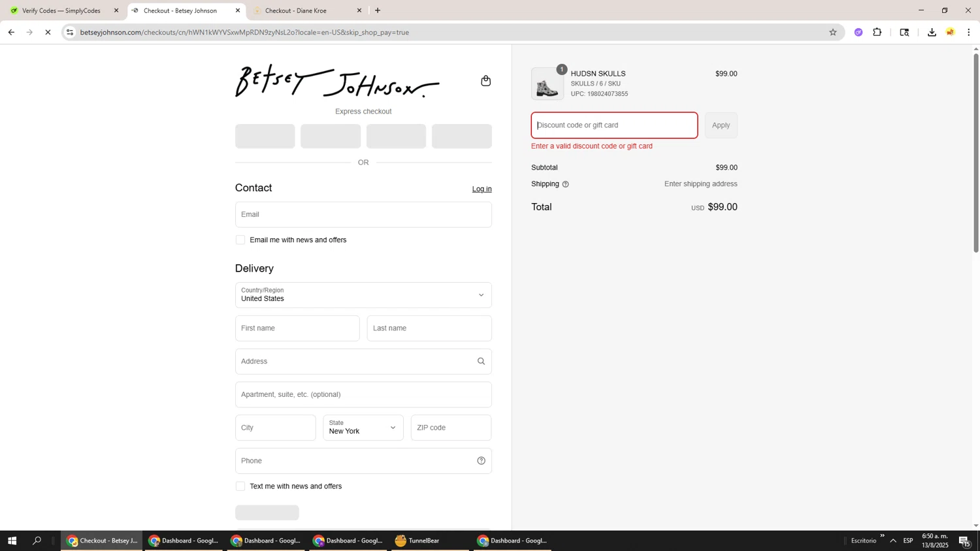This screenshot has height=551, width=980.
Task: Click the browser back arrow
Action: (11, 32)
